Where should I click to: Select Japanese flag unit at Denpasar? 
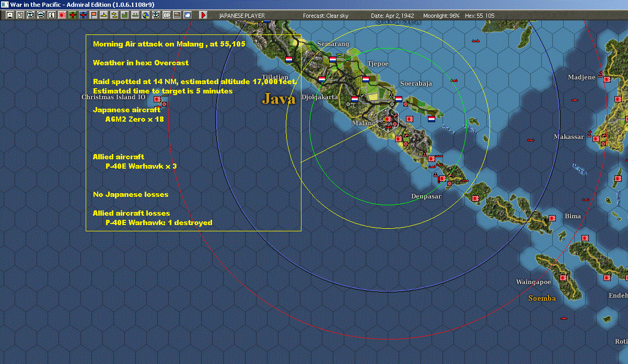pos(442,179)
